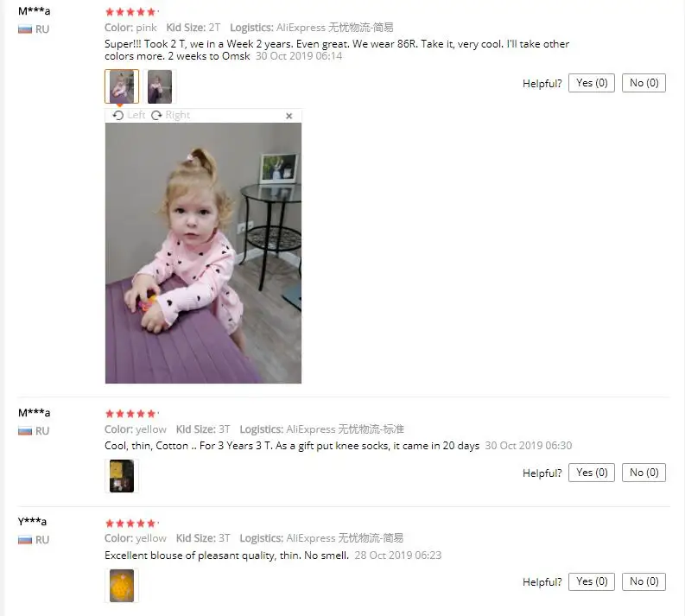Viewport: 685px width, 616px height.
Task: Click the Russian flag next to Y***a
Action: tap(25, 540)
